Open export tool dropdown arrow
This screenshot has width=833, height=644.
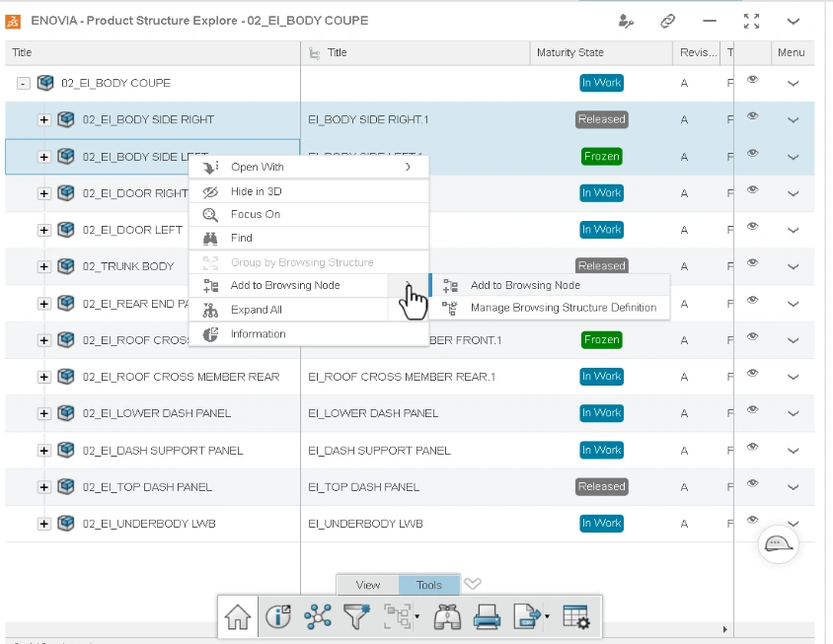(547, 617)
